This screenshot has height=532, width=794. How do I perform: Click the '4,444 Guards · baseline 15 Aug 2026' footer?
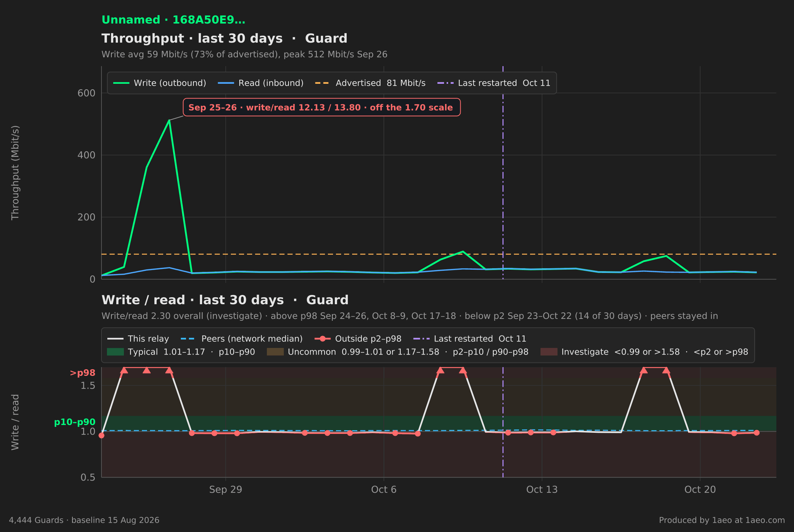coord(84,520)
